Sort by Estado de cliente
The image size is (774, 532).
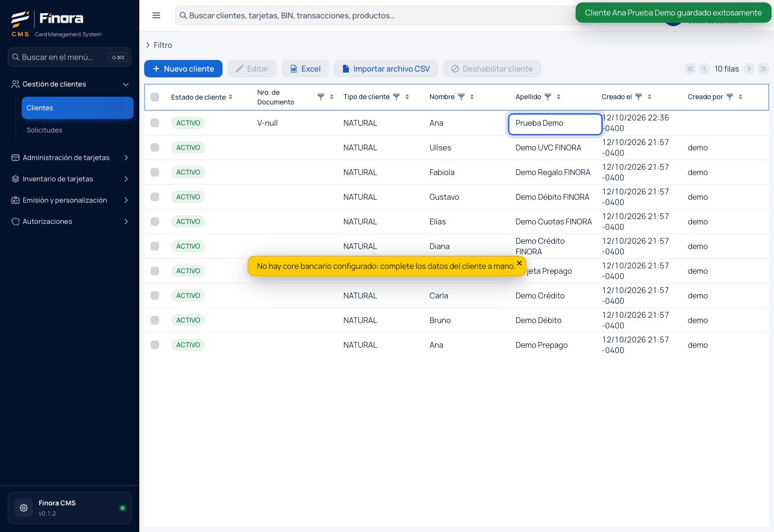pos(231,97)
